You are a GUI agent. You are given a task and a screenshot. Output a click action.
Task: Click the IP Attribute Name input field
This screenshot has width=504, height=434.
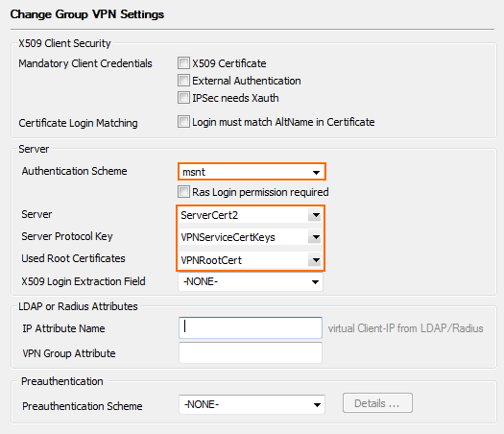pos(251,328)
